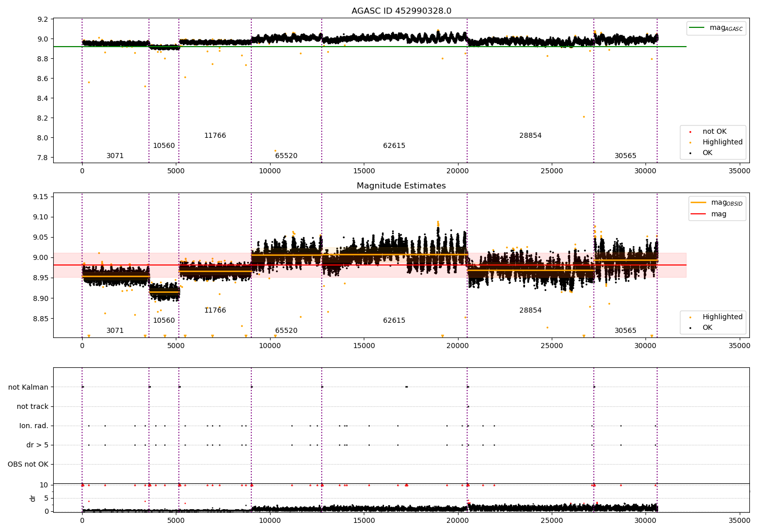Click the 8.6 y-axis tick of top plot
The height and width of the screenshot is (532, 760).
44,79
